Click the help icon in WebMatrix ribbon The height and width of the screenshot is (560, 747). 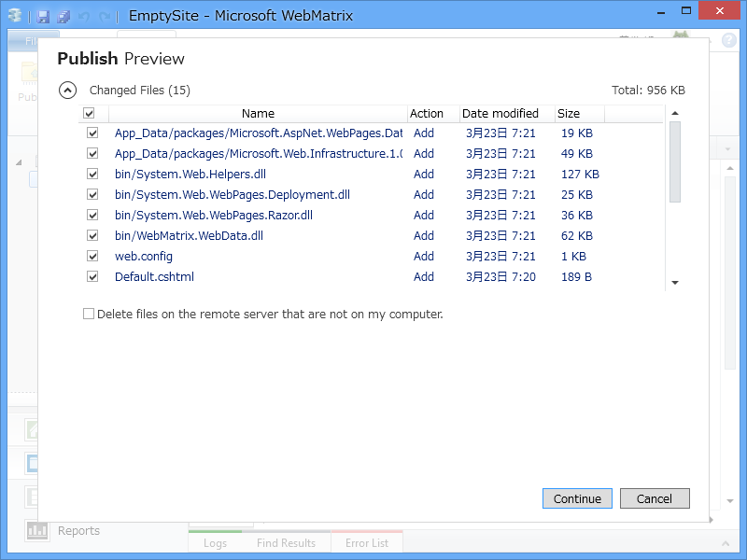point(729,40)
